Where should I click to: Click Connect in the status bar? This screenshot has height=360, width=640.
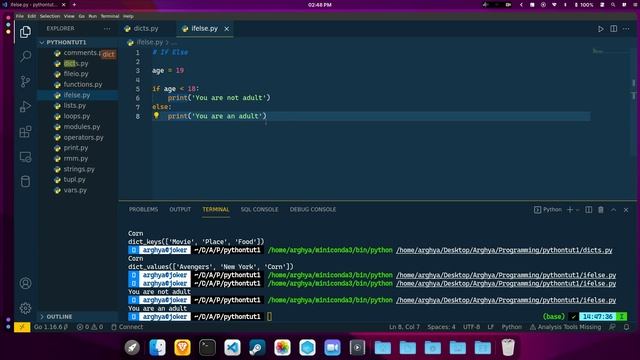(x=127, y=327)
